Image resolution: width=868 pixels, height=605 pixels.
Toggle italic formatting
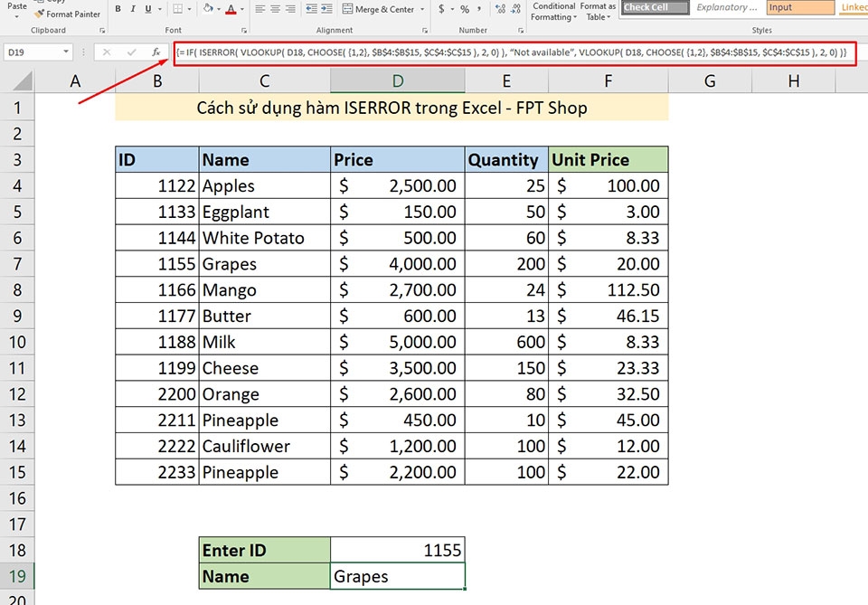coord(133,8)
